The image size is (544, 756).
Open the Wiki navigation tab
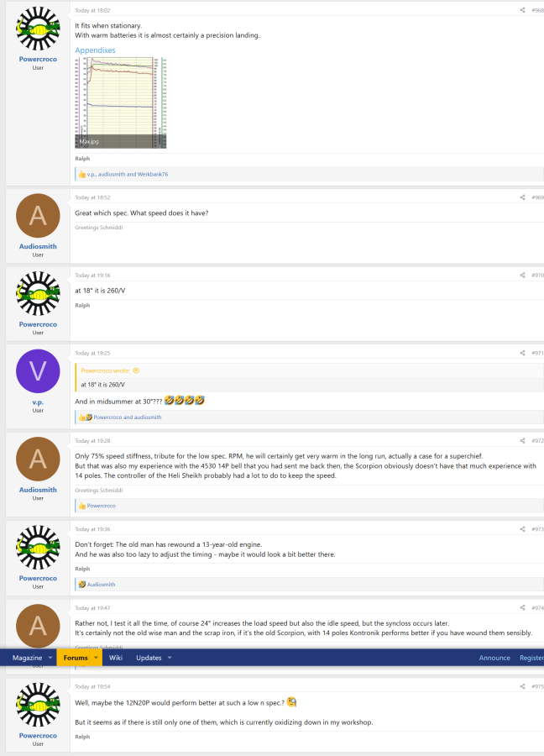tap(116, 658)
